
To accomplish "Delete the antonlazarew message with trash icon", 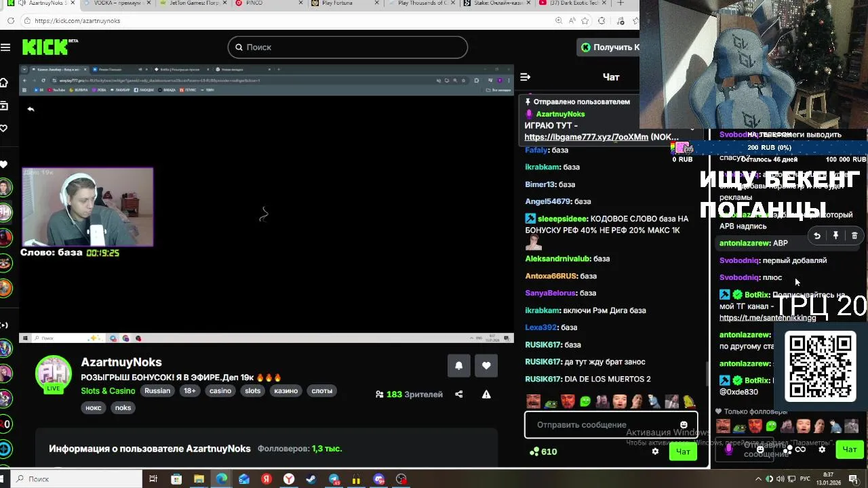I will pos(854,236).
